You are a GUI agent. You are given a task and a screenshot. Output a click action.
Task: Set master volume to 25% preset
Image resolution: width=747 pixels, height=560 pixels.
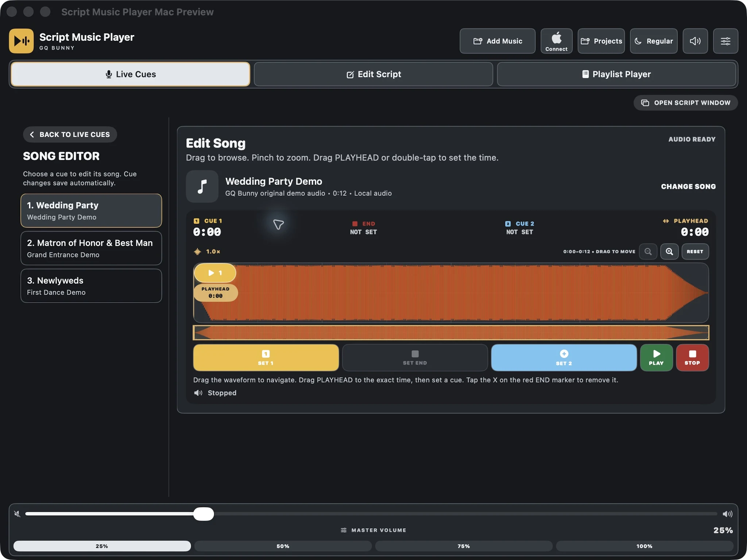click(102, 546)
